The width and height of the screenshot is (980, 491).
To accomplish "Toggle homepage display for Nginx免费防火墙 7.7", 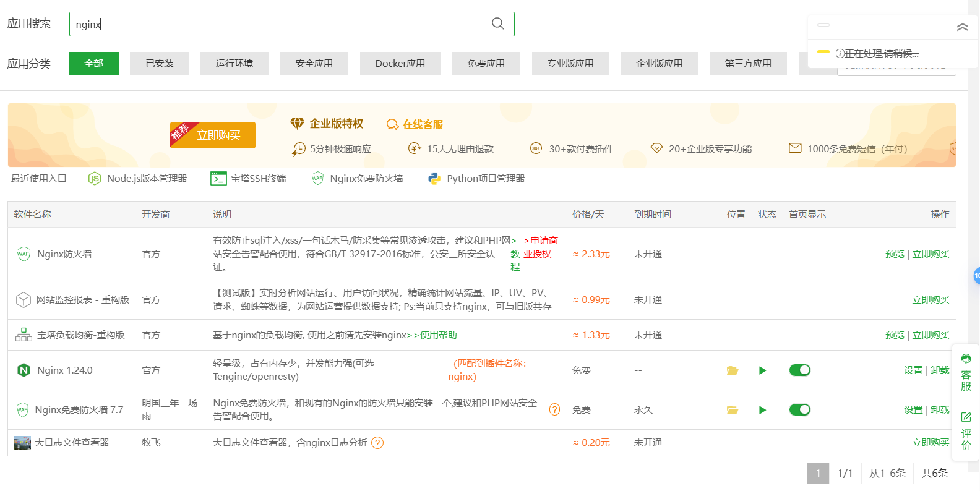I will tap(799, 410).
